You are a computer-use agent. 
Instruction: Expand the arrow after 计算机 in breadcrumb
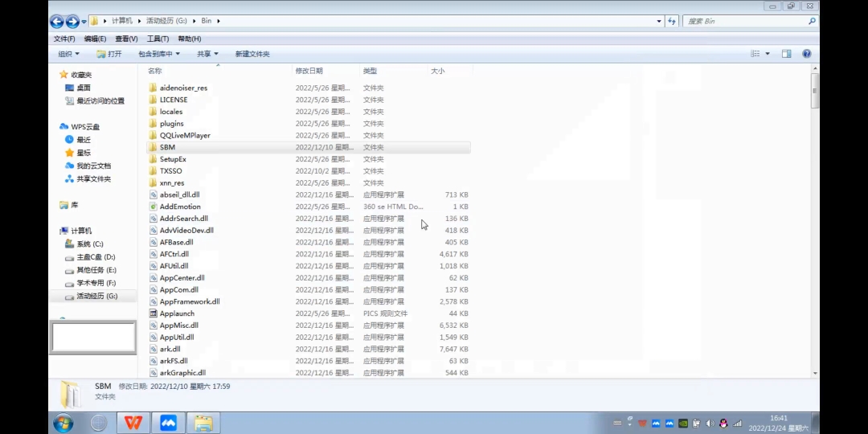pos(139,21)
